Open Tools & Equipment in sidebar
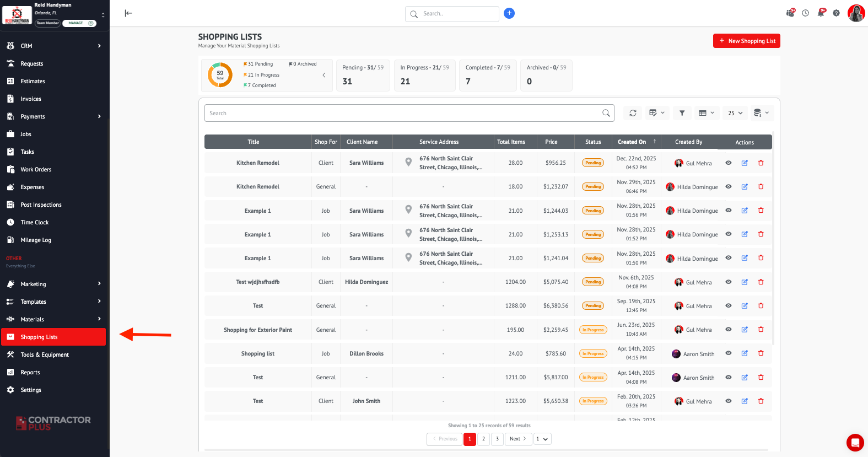Screen dimensions: 868x457 (x=45, y=354)
